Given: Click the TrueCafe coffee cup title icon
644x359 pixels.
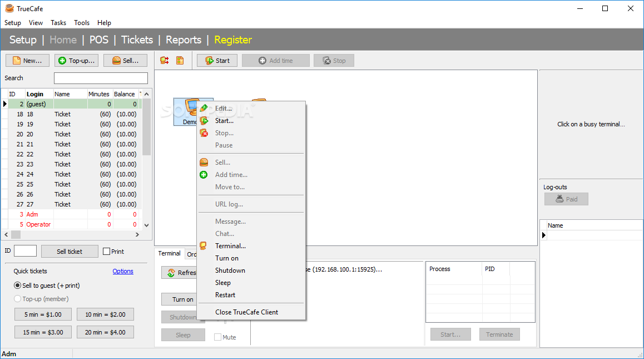Looking at the screenshot, I should [9, 8].
